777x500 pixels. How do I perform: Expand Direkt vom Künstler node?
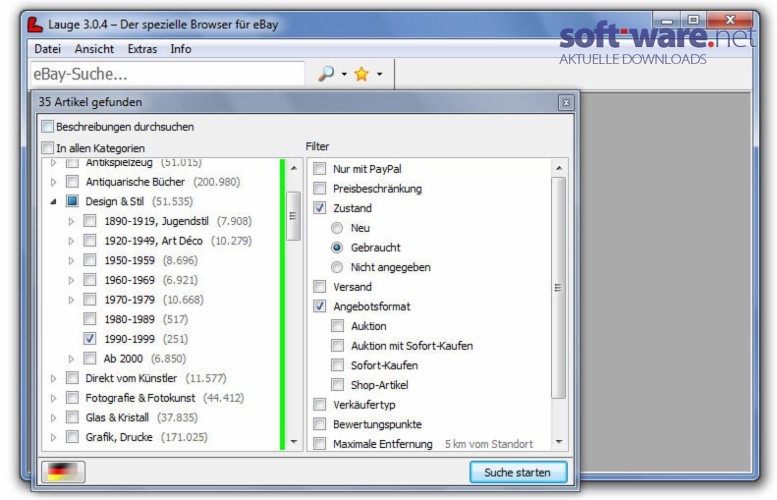[54, 379]
